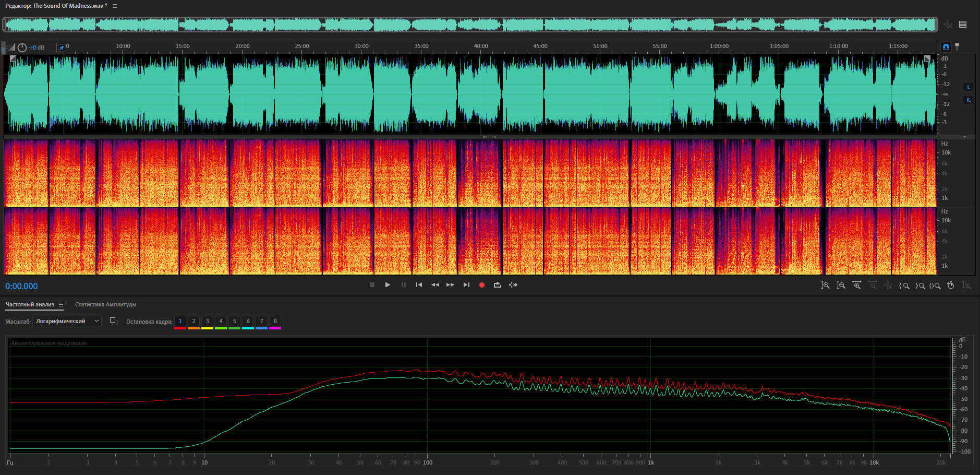Move playhead to next marker
980x475 pixels.
click(x=466, y=284)
